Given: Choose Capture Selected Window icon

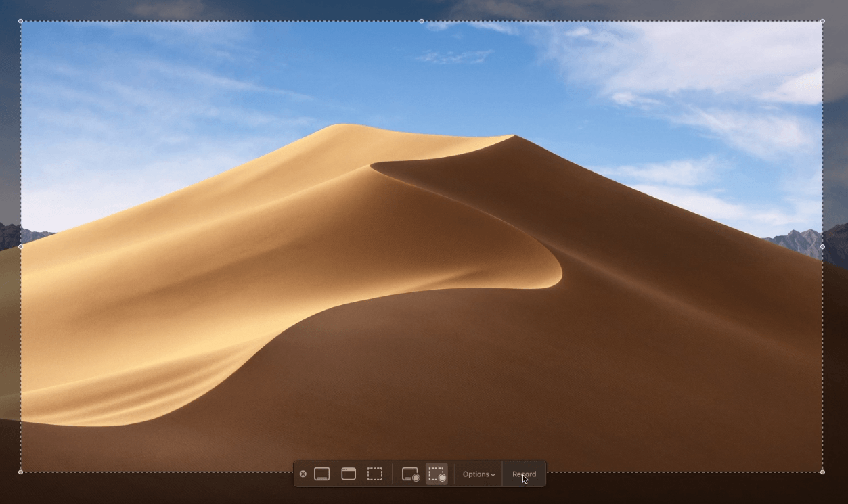Looking at the screenshot, I should (349, 474).
